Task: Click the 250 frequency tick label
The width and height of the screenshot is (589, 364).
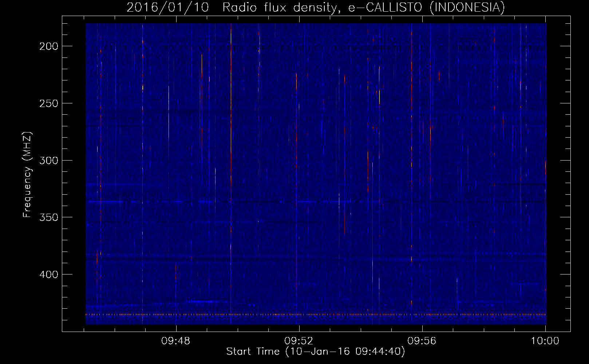Action: point(49,103)
